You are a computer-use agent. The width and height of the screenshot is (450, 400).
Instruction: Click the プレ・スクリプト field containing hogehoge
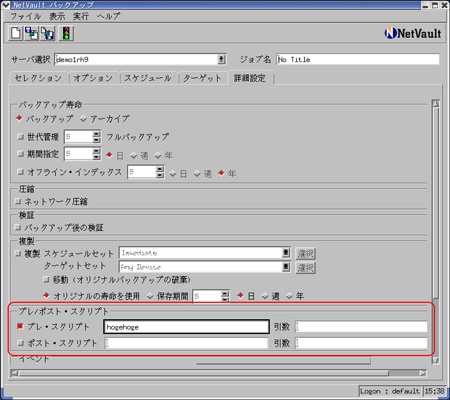click(186, 327)
